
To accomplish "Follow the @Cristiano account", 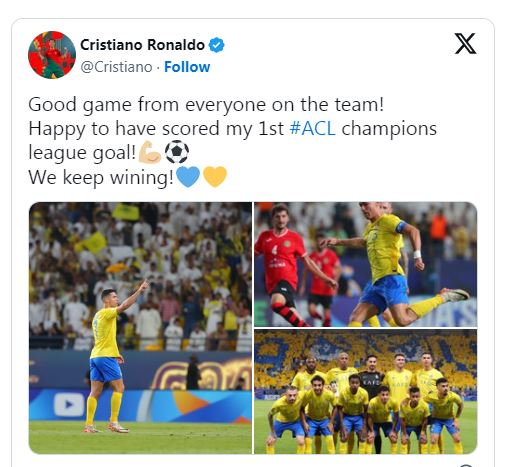I will coord(187,67).
